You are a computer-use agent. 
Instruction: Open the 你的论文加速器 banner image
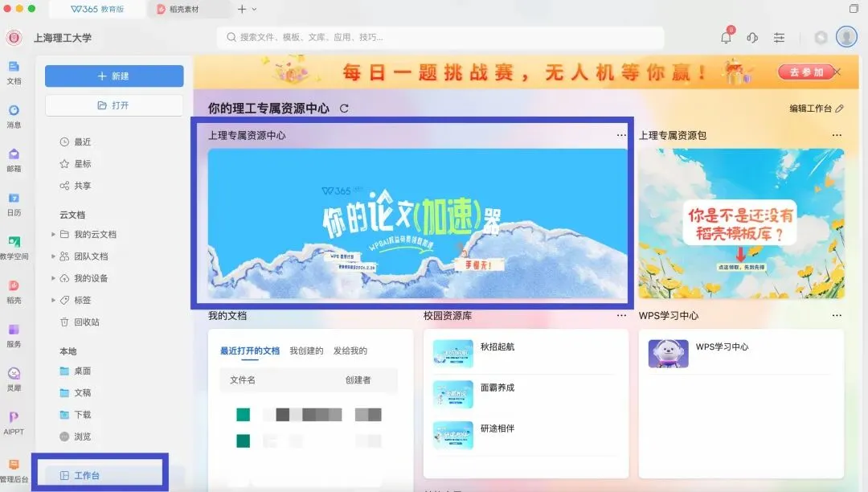(417, 223)
